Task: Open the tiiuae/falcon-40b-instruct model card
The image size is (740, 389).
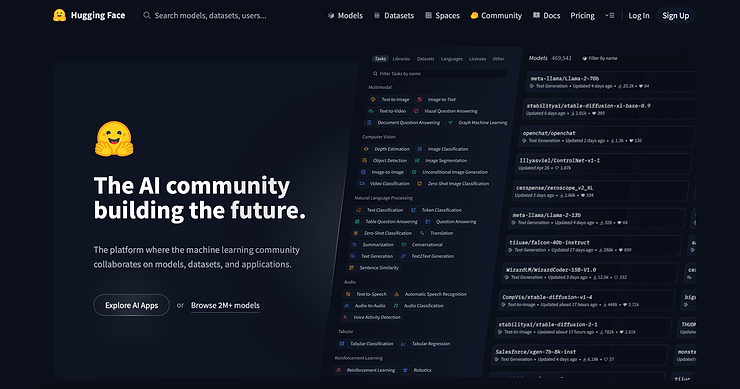Action: [x=593, y=246]
